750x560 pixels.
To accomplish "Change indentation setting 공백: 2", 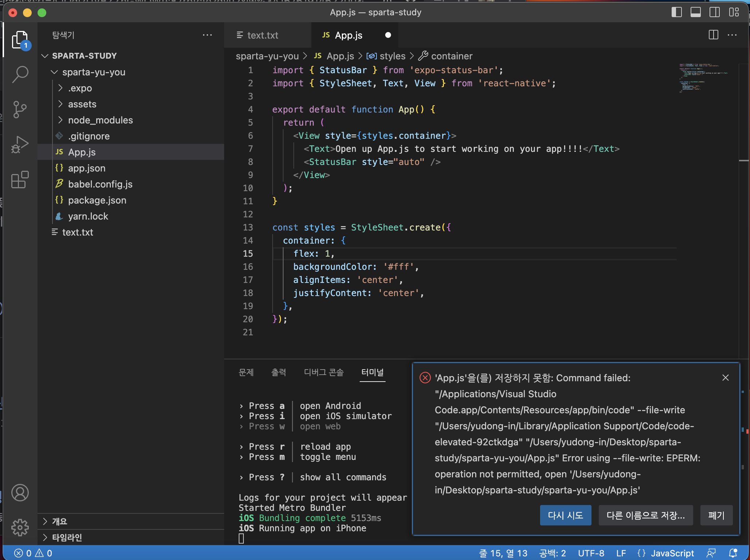I will [552, 553].
